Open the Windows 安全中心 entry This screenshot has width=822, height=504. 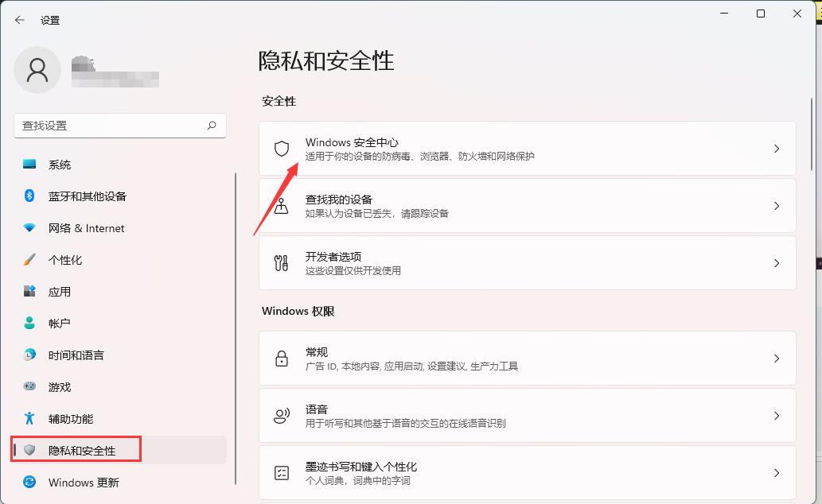click(528, 149)
